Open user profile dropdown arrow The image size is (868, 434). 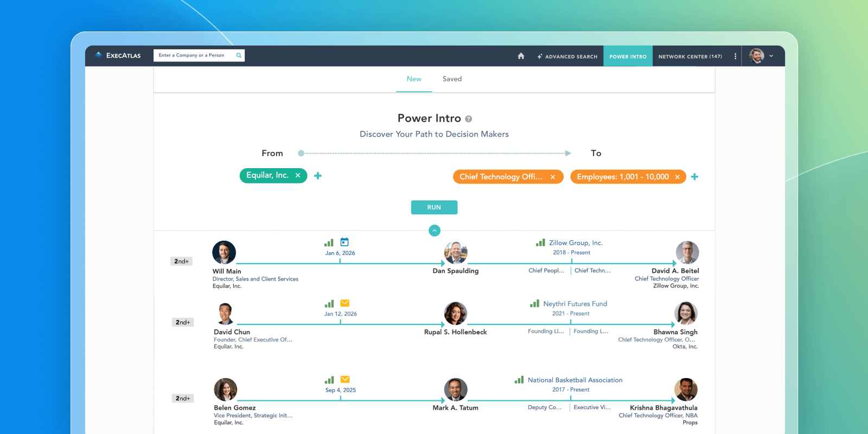pos(771,56)
